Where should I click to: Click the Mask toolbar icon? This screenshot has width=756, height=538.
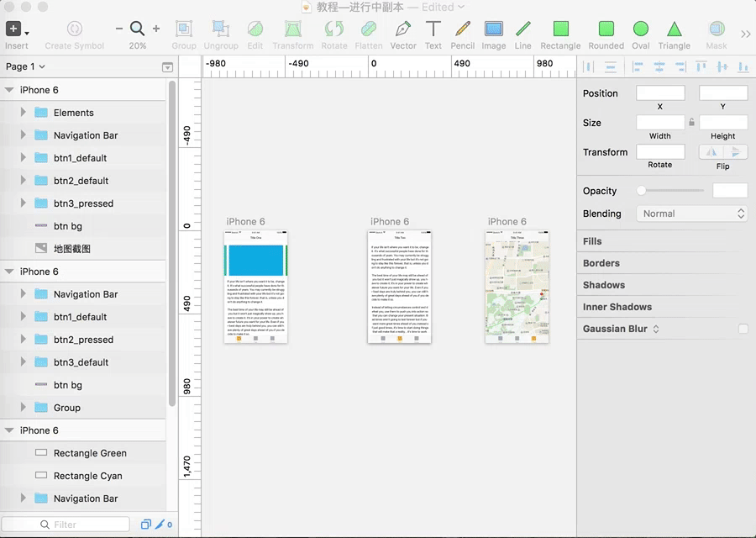click(x=717, y=29)
